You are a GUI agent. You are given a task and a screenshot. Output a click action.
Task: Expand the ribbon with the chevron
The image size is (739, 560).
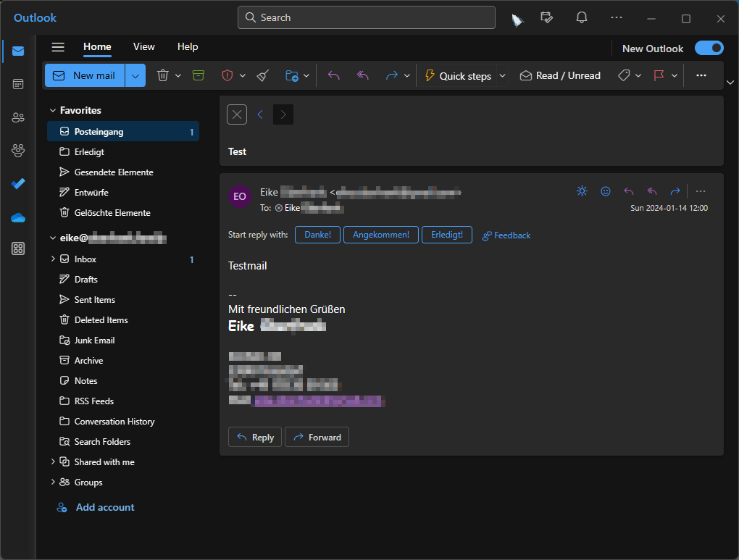point(730,83)
